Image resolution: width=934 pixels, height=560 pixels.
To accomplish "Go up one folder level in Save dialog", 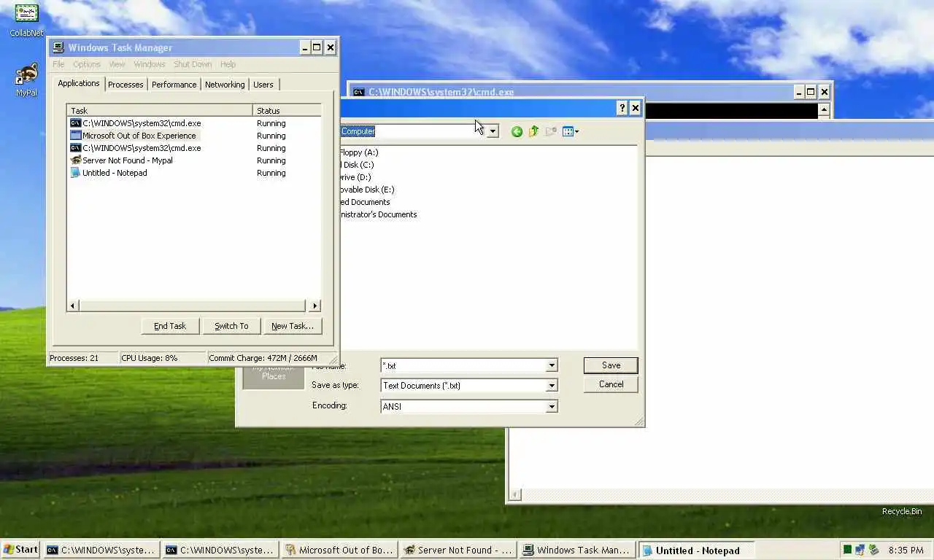I will [x=533, y=131].
